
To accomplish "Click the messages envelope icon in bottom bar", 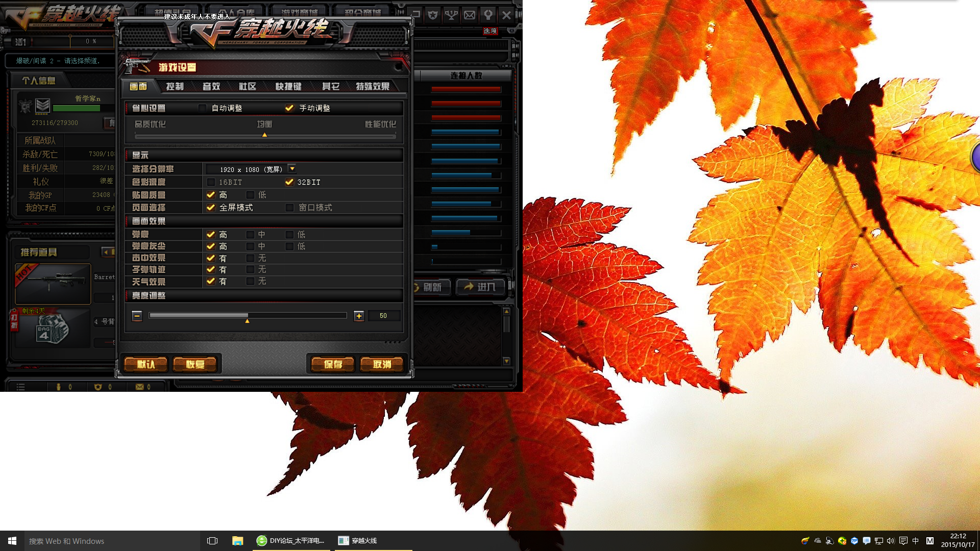I will coord(139,387).
